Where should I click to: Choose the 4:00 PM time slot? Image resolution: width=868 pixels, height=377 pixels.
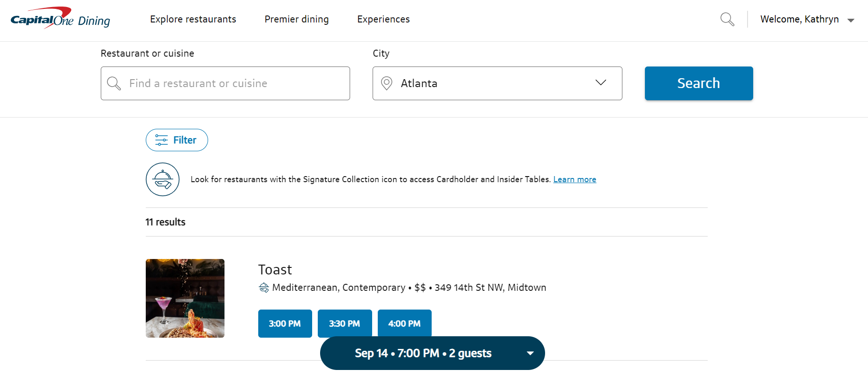404,323
